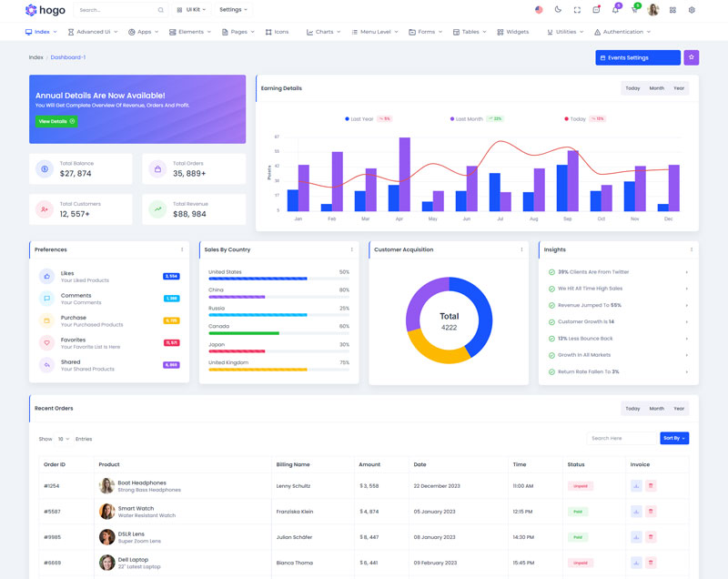
Task: Open the entries-per-page dropdown showing 10
Action: pos(63,439)
